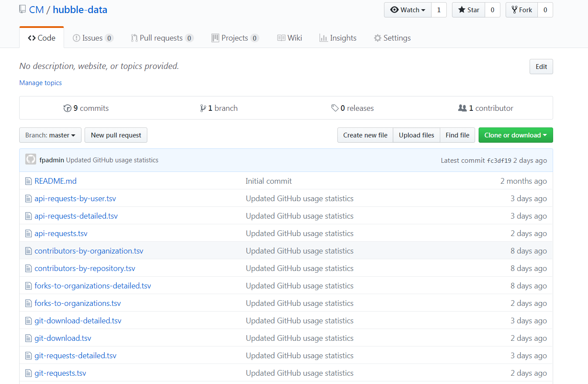The width and height of the screenshot is (588, 384).
Task: Open the Wiki tab
Action: 289,38
